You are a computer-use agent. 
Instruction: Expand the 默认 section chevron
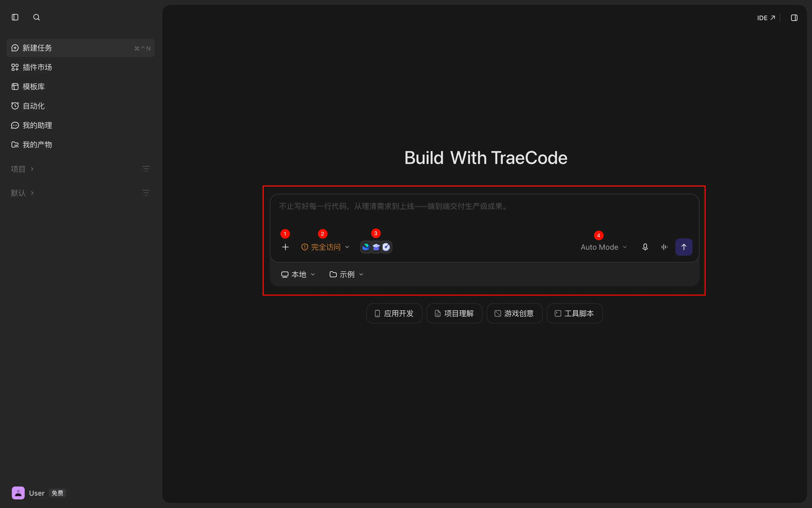coord(32,193)
